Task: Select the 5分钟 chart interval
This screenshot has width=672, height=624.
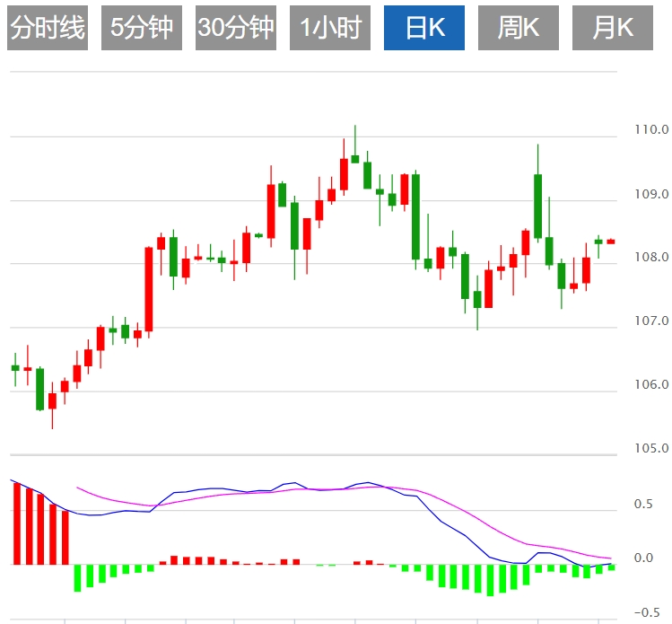Action: pyautogui.click(x=142, y=28)
